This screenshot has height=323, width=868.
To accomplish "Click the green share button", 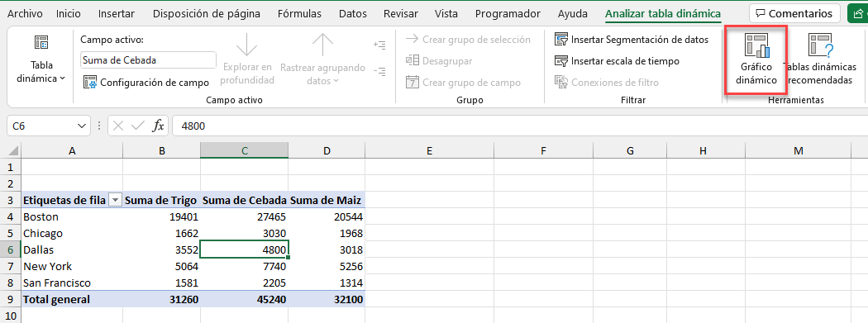I will [x=857, y=13].
